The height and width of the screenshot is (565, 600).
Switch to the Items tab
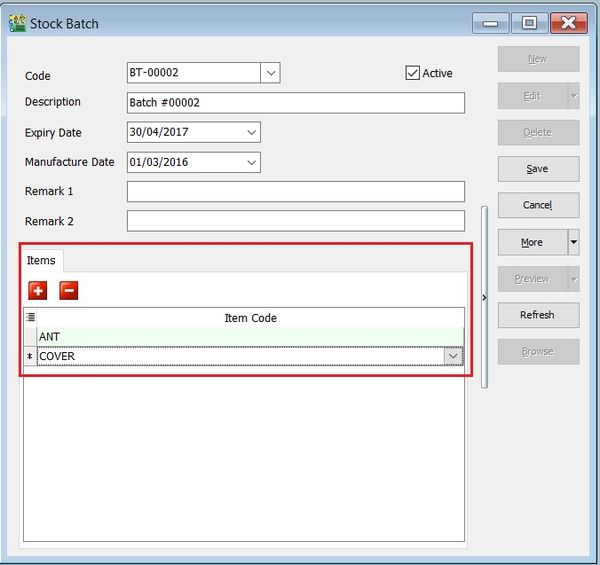[x=41, y=260]
